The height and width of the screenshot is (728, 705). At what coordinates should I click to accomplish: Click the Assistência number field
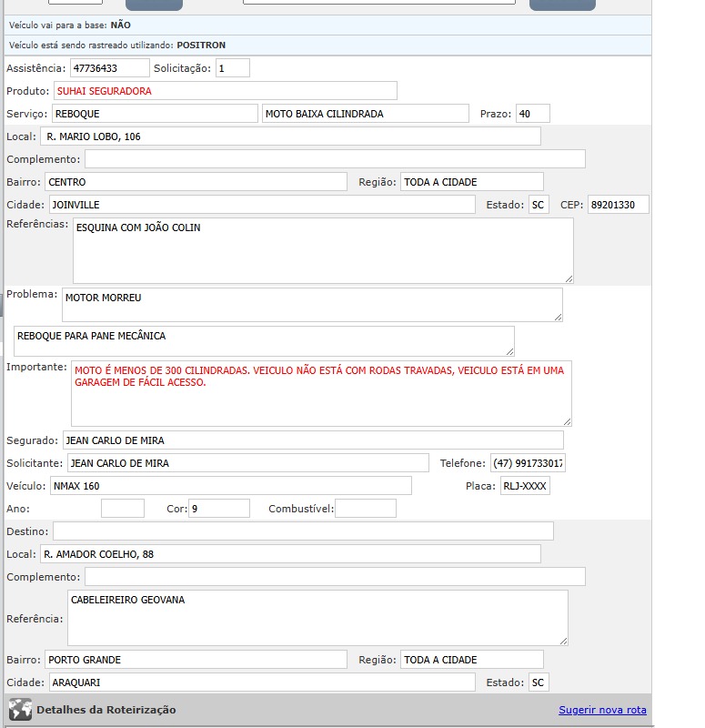point(109,68)
